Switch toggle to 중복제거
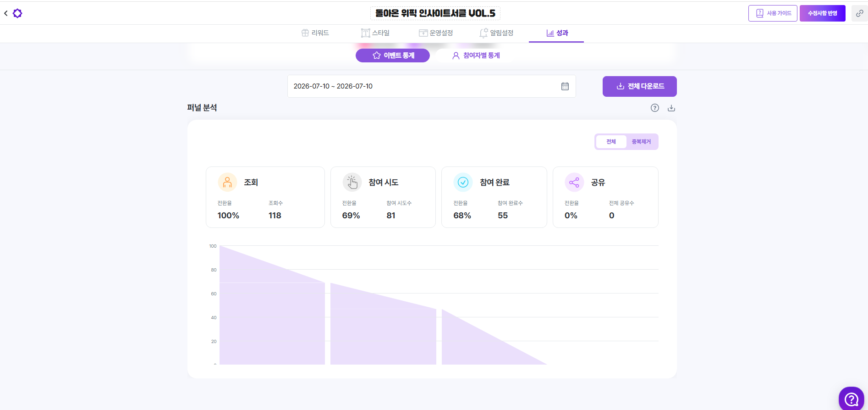 tap(641, 142)
